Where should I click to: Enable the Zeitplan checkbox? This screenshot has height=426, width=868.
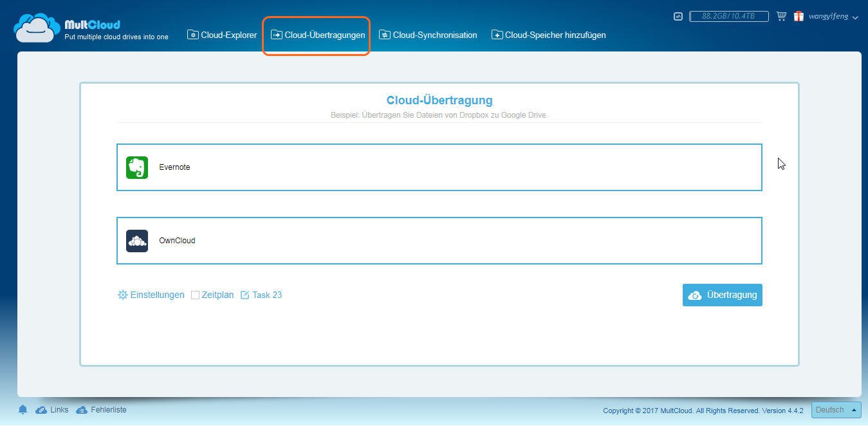[195, 295]
